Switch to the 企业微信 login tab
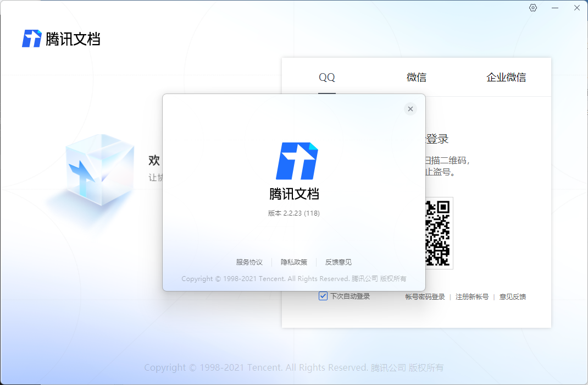Viewport: 588px width, 385px height. [x=506, y=78]
